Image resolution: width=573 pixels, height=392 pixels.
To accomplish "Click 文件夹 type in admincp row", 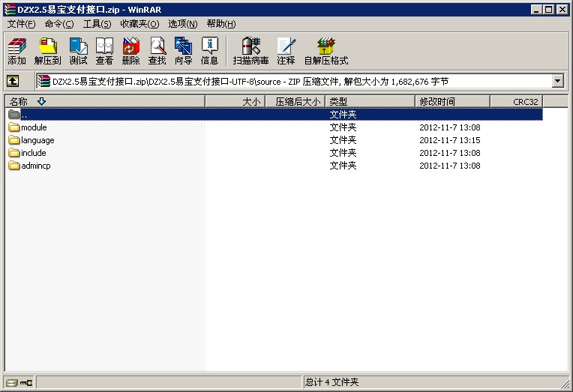I will pos(343,166).
